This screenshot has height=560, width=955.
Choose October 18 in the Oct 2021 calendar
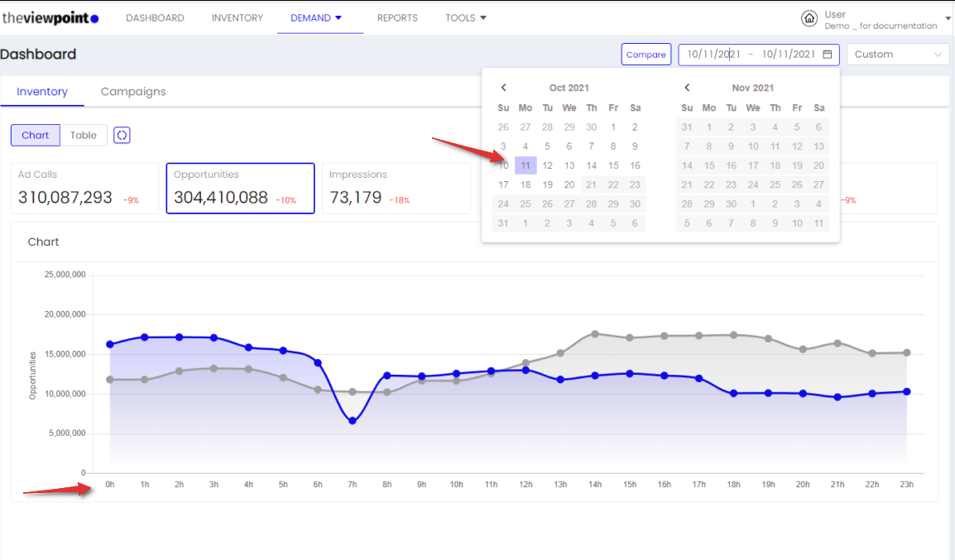coord(525,184)
